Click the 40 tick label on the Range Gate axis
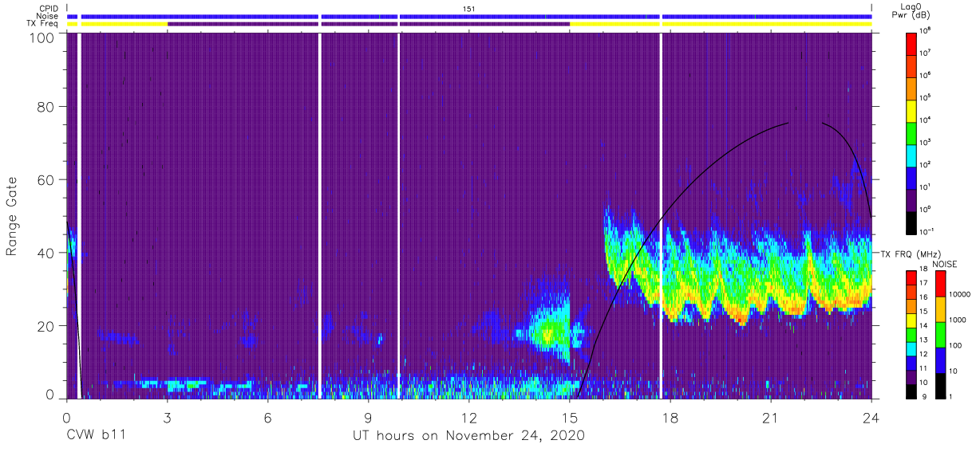 pyautogui.click(x=45, y=253)
